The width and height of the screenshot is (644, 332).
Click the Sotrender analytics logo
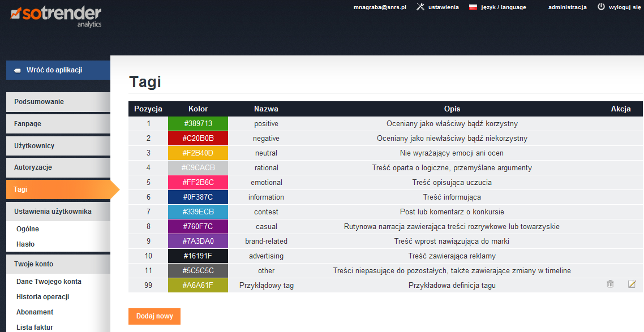[x=55, y=15]
